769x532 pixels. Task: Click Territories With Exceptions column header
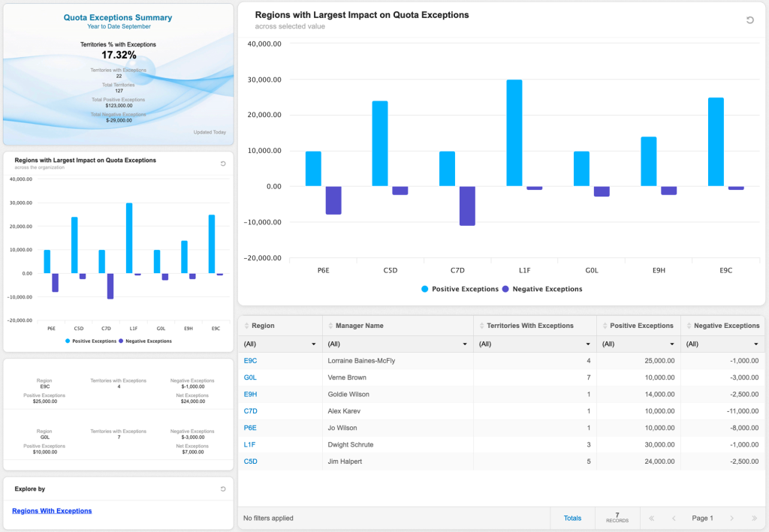click(x=530, y=326)
